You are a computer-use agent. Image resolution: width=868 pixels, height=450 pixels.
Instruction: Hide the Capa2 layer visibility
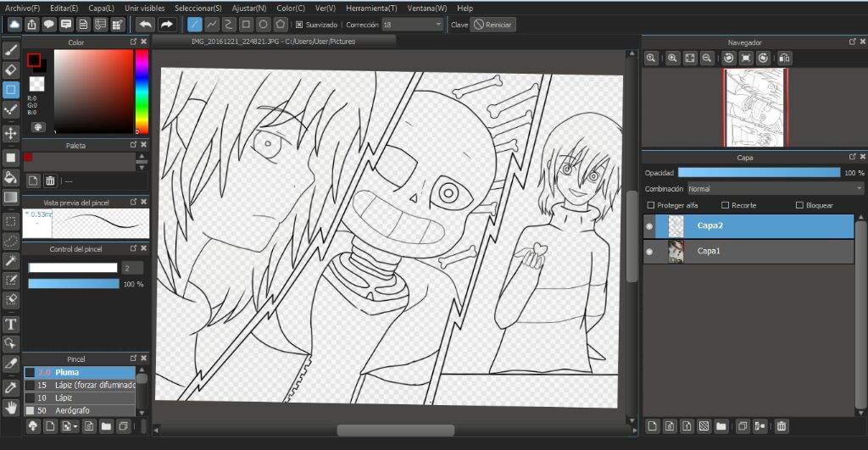point(649,225)
